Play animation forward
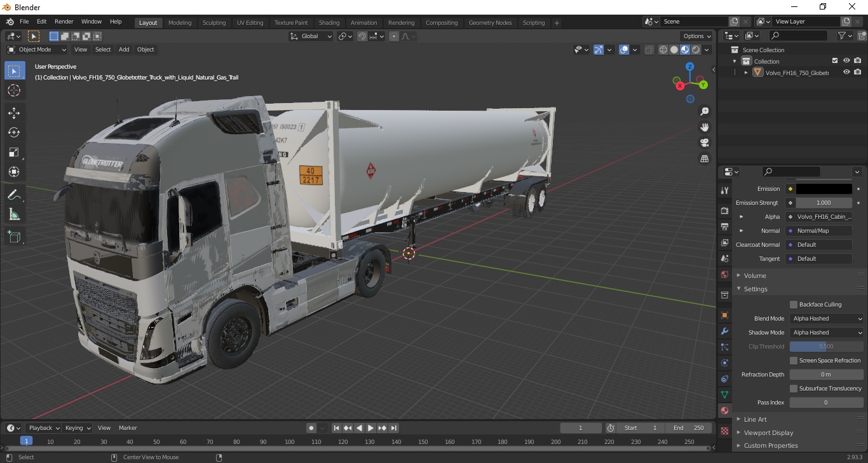 (x=370, y=428)
